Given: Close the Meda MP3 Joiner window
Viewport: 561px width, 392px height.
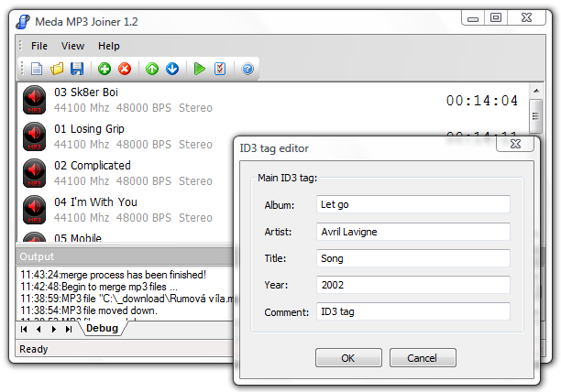Looking at the screenshot, I should [526, 18].
